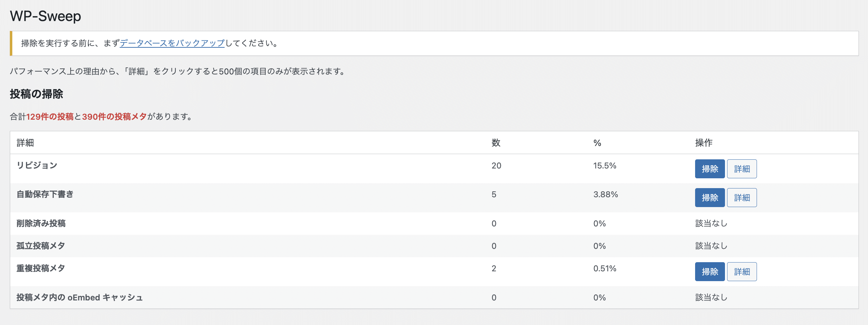The image size is (868, 325).
Task: Click the 操作 column header
Action: pos(704,143)
